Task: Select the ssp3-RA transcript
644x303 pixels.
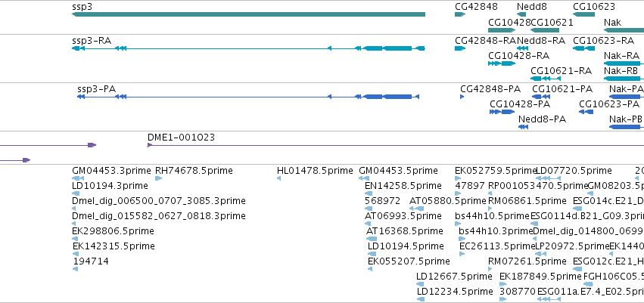Action: click(x=248, y=48)
